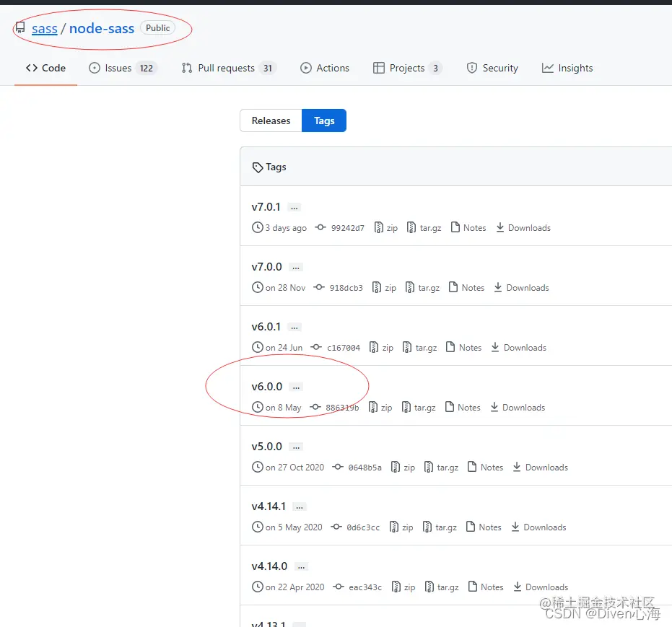Click the Notes document icon for v4.14.0

[x=473, y=587]
